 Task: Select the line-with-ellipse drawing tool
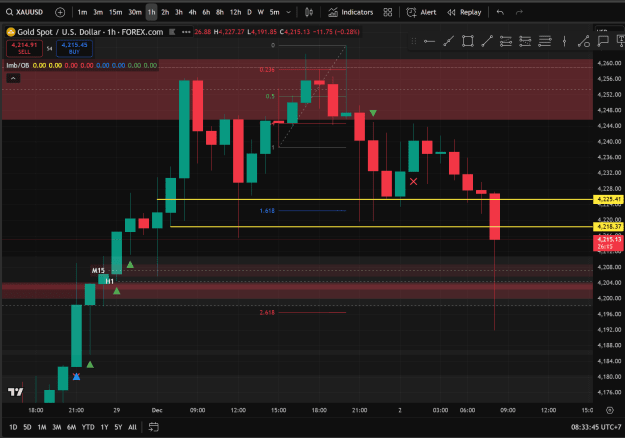coord(584,41)
